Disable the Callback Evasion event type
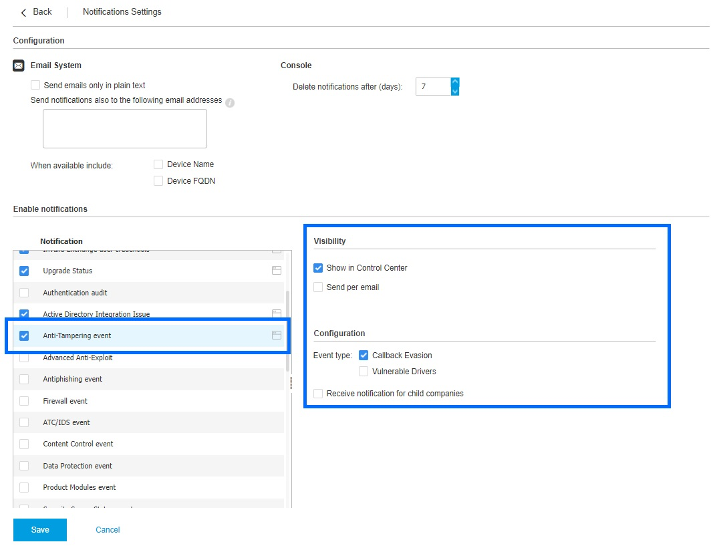Screen dimensions: 712x548 click(x=364, y=355)
